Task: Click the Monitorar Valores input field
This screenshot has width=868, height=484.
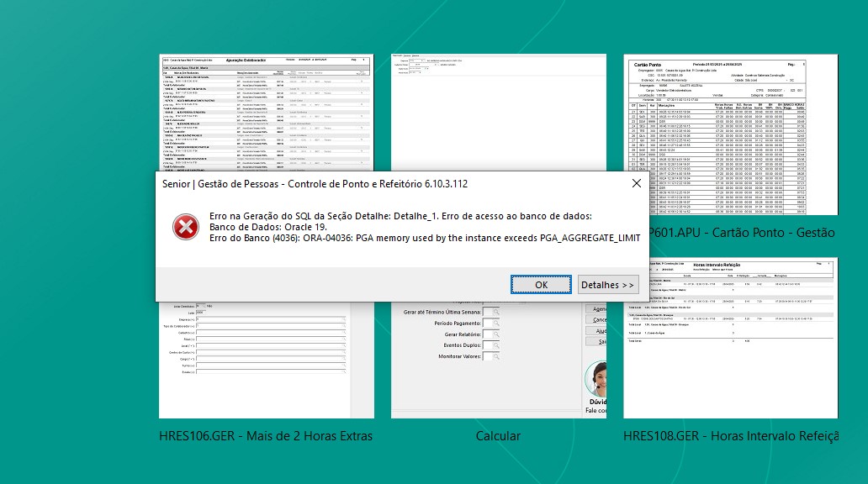Action: click(488, 356)
